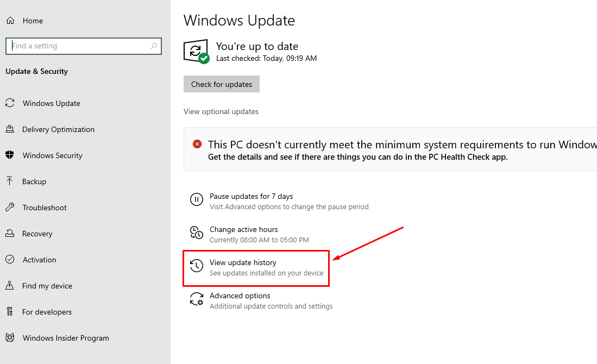Click the Home house icon
597x364 pixels.
[x=10, y=21]
